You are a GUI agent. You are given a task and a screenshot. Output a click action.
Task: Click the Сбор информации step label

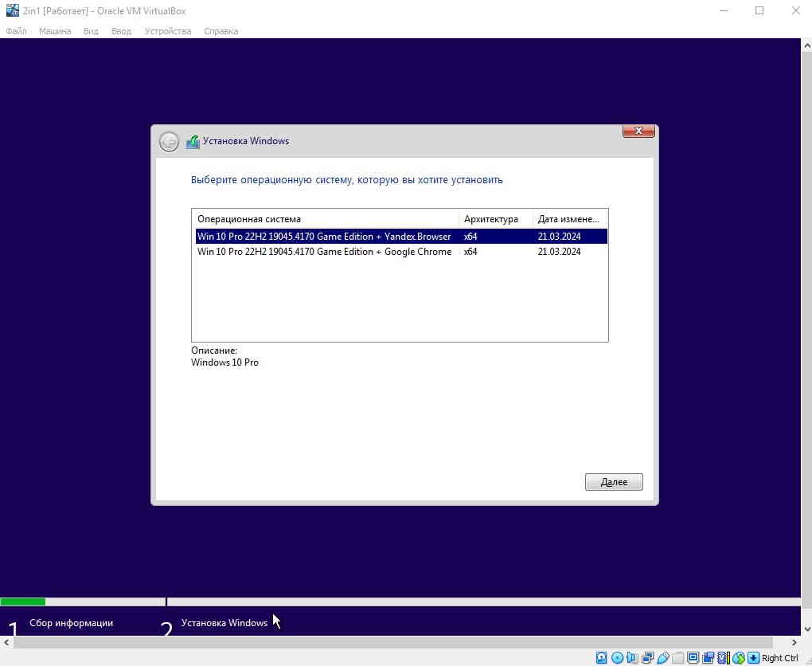tap(71, 623)
